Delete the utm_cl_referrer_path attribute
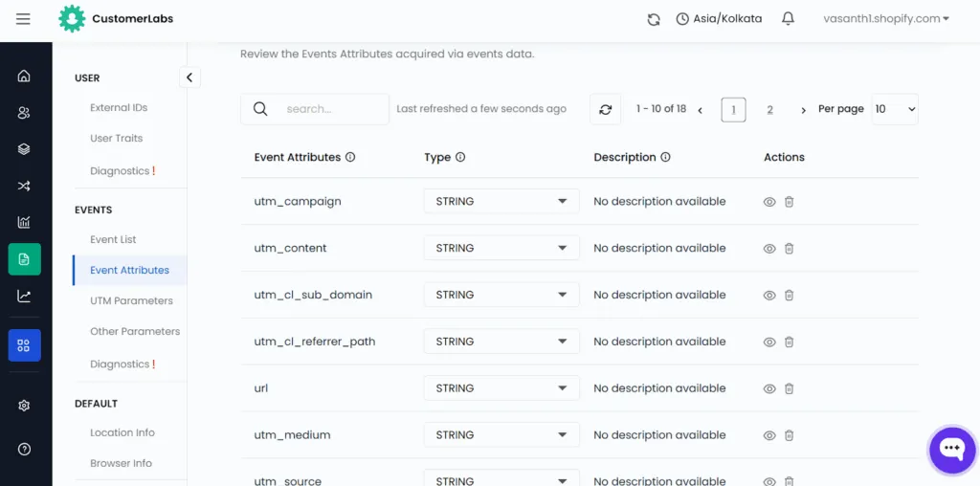Image resolution: width=980 pixels, height=486 pixels. pos(790,342)
